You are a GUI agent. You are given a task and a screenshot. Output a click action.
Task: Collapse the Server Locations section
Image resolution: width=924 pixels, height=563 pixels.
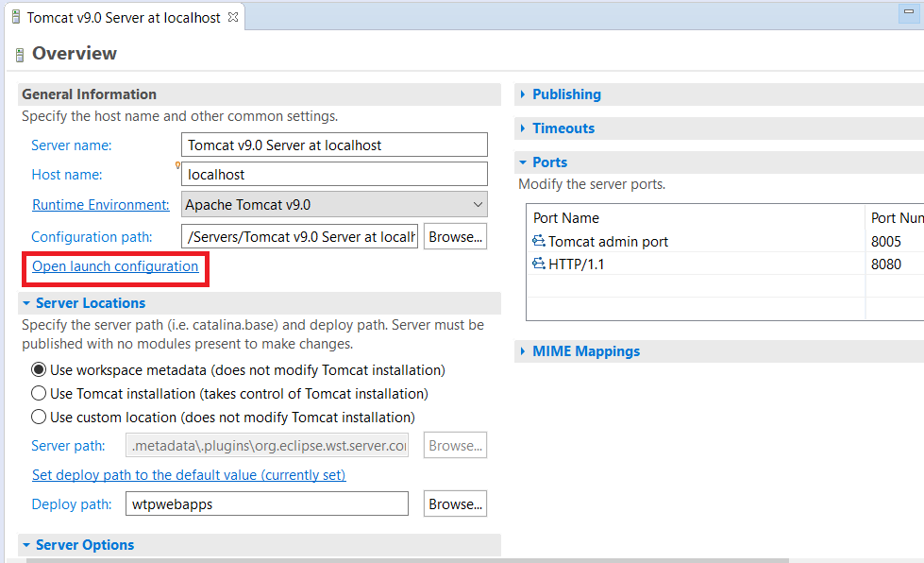[26, 303]
